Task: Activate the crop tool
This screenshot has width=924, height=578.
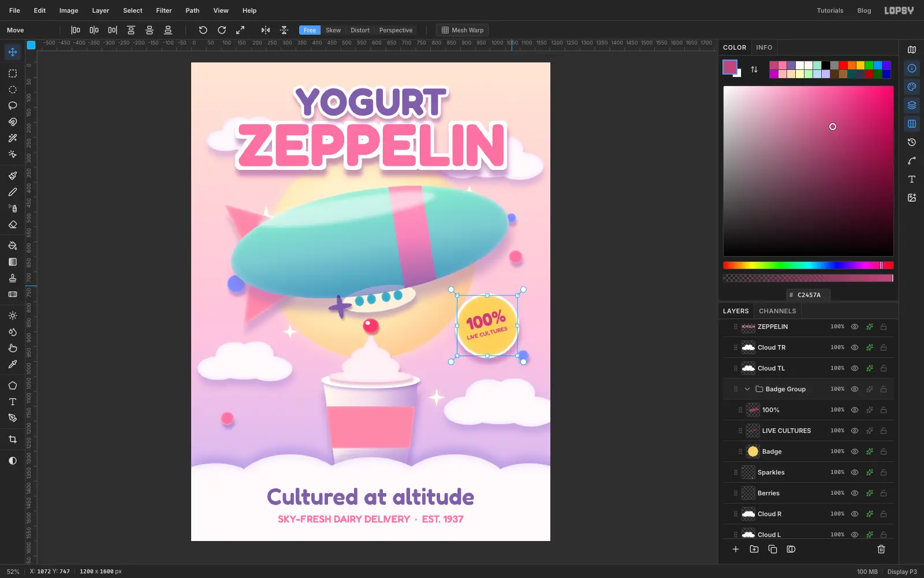Action: (x=13, y=439)
